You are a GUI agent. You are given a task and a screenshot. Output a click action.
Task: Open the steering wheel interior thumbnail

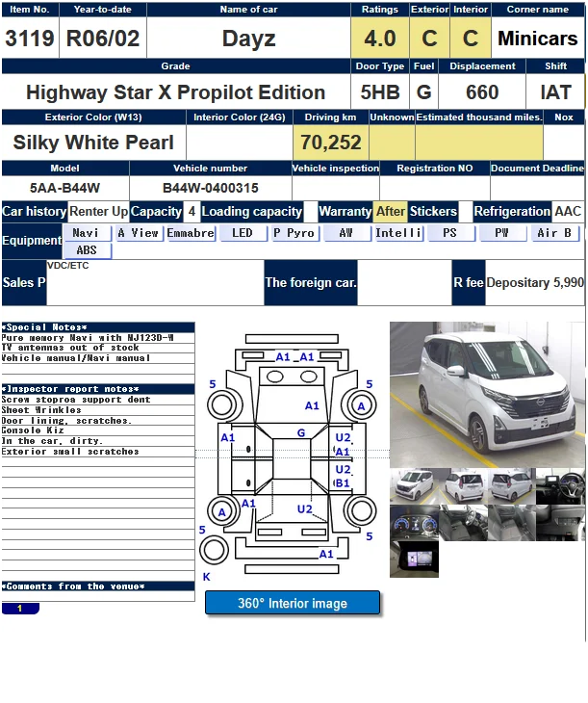pyautogui.click(x=559, y=486)
